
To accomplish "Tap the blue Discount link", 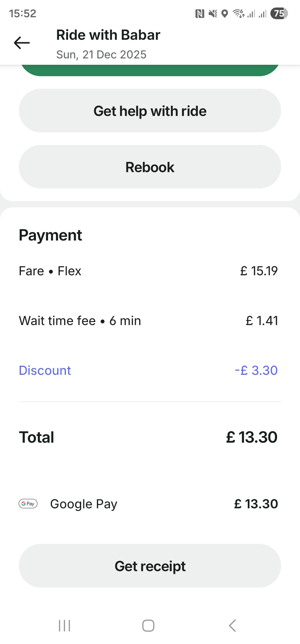I will click(45, 370).
